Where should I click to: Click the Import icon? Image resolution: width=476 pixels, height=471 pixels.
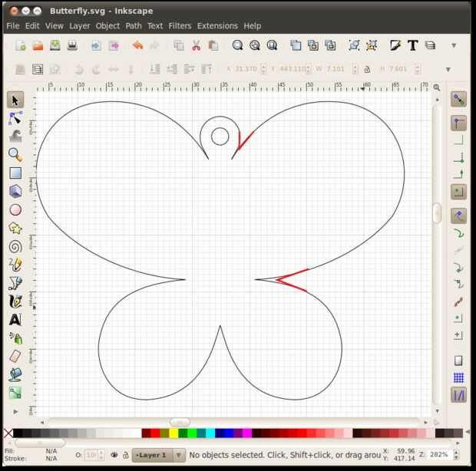tap(96, 45)
